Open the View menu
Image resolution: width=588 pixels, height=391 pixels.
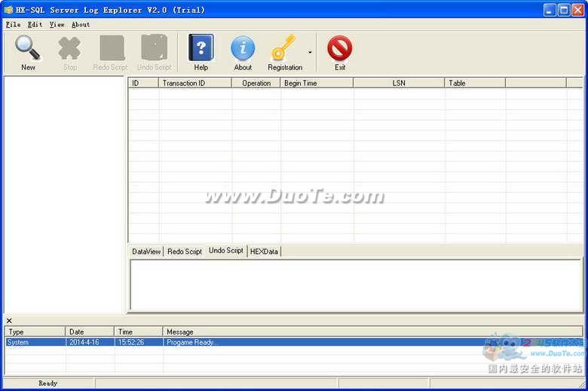(x=57, y=25)
